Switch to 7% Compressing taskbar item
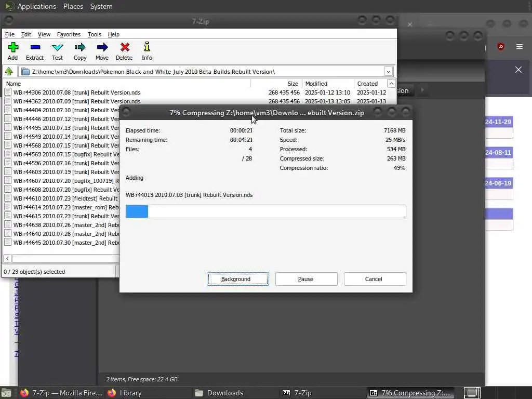 click(410, 393)
